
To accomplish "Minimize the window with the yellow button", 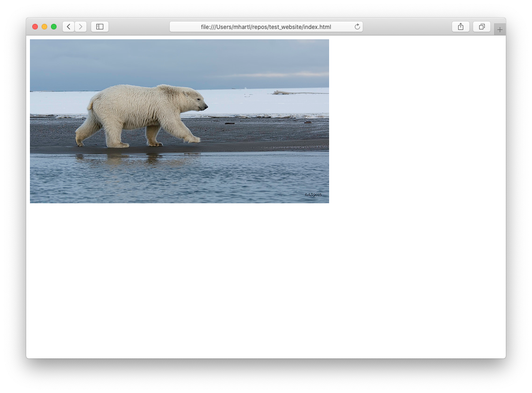I will click(x=44, y=27).
